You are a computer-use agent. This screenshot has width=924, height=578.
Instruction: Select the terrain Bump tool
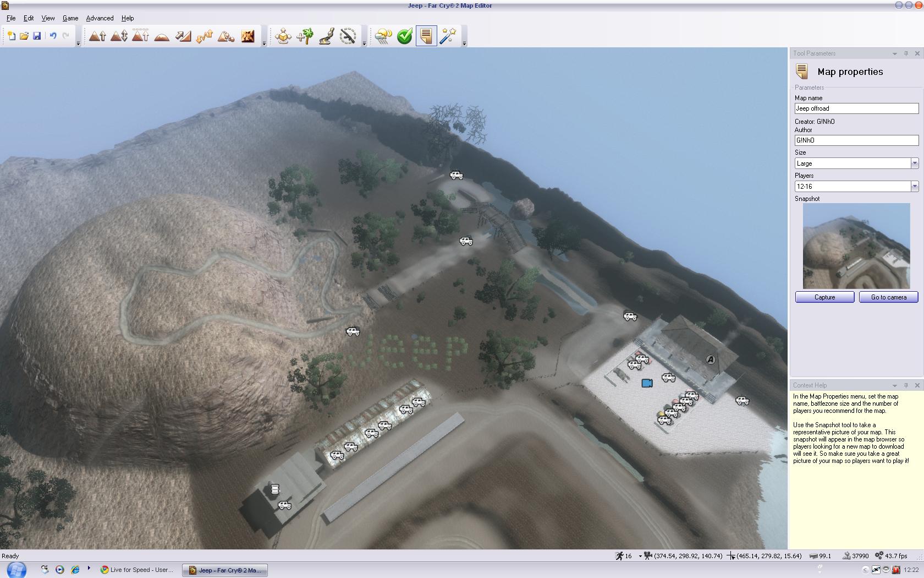[x=97, y=36]
